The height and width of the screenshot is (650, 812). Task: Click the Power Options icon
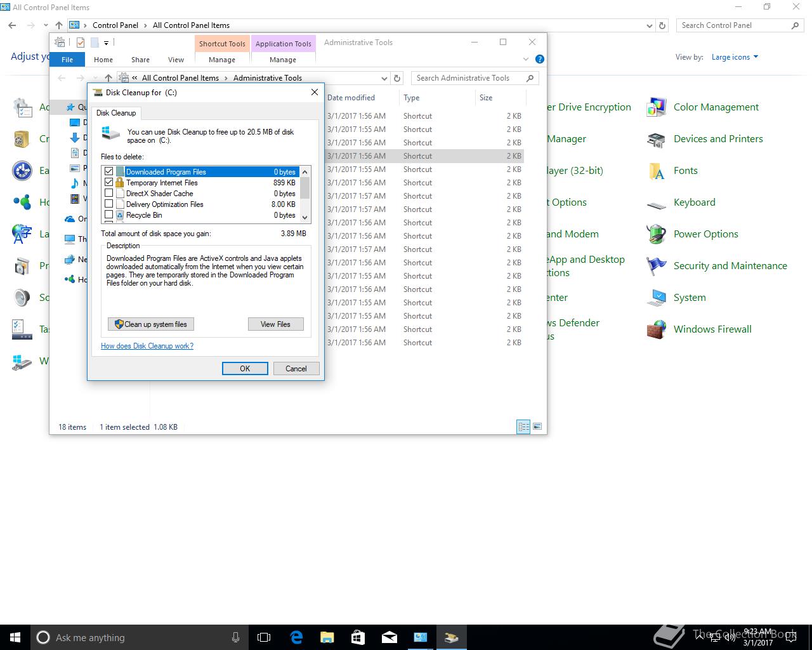pos(657,234)
